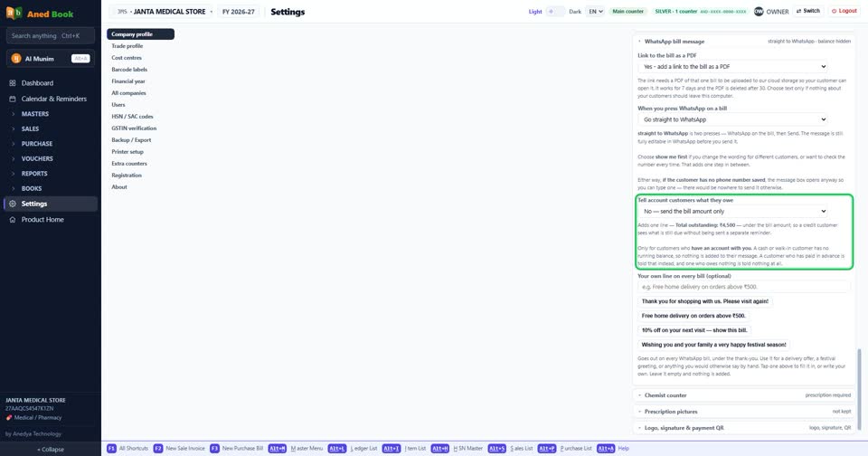Click 'Free home delivery on orders above ₹500' suggestion
This screenshot has width=868, height=456.
pyautogui.click(x=693, y=316)
